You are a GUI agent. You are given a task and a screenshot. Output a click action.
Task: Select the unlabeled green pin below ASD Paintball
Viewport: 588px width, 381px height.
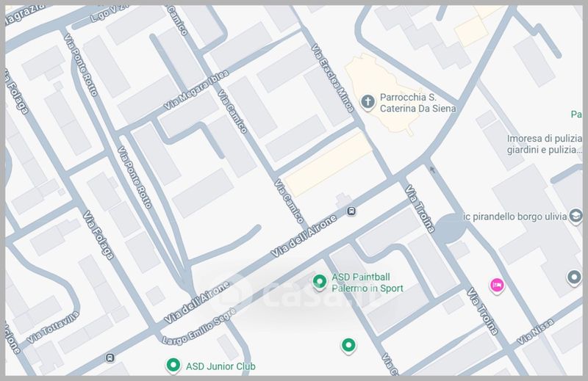[348, 344]
